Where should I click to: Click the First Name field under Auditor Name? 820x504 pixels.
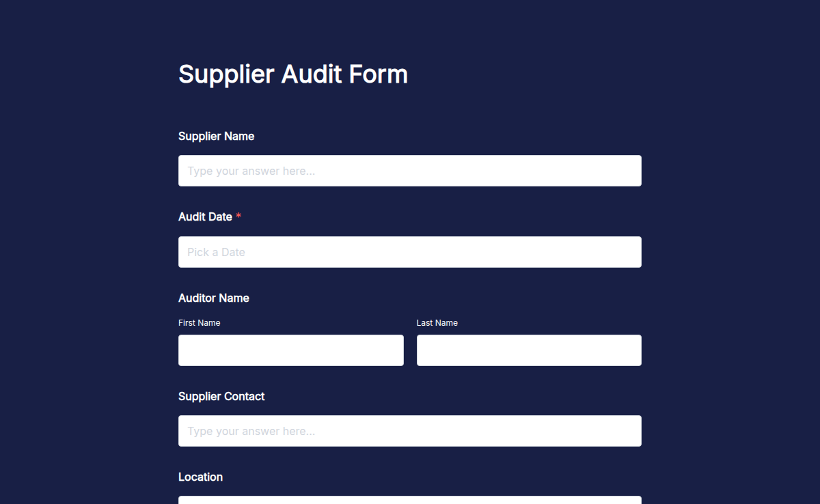(x=290, y=350)
